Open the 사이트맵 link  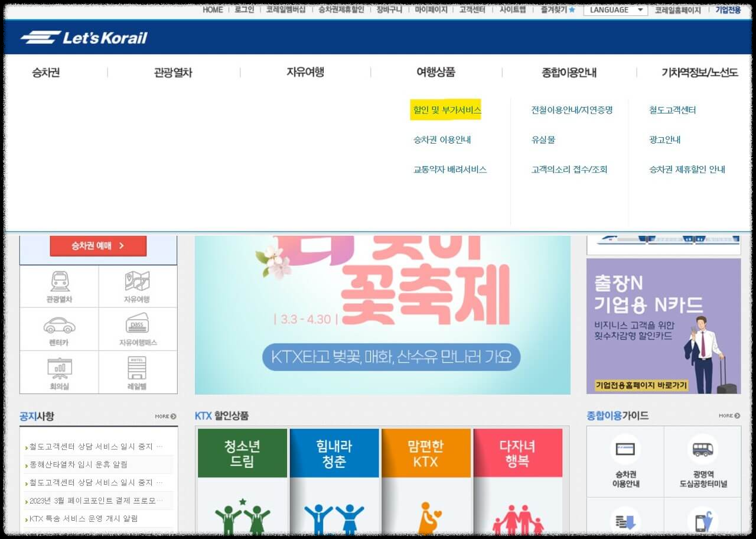pos(513,10)
